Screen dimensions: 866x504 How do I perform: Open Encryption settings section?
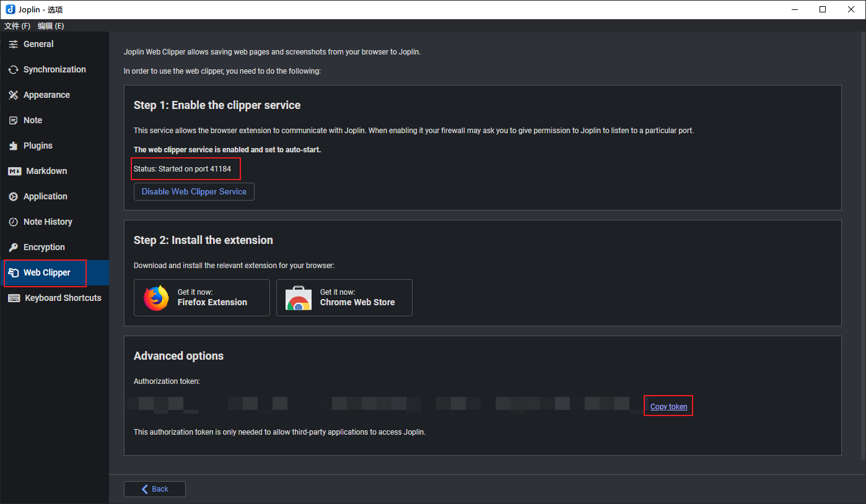point(55,248)
